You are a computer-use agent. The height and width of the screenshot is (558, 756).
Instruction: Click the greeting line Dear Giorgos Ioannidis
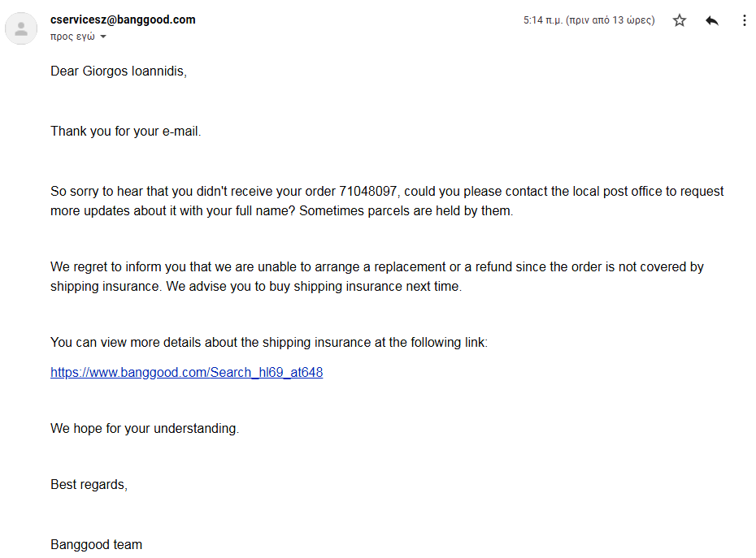pyautogui.click(x=119, y=71)
